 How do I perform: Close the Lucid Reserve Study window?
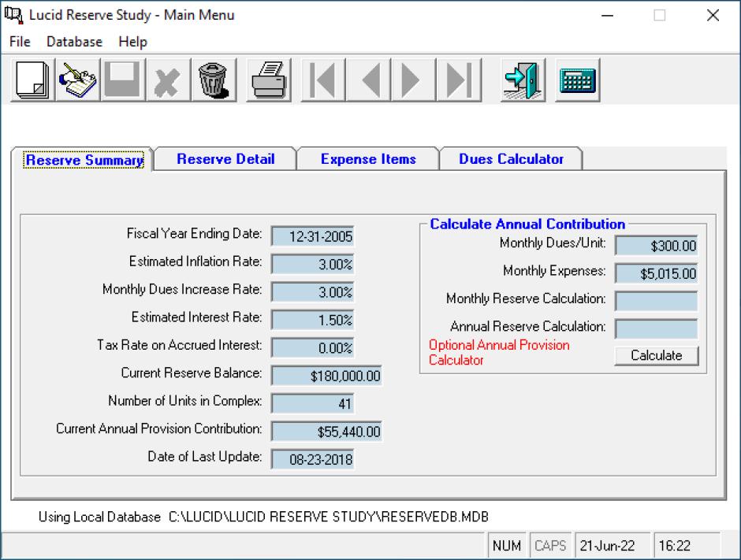(x=713, y=16)
